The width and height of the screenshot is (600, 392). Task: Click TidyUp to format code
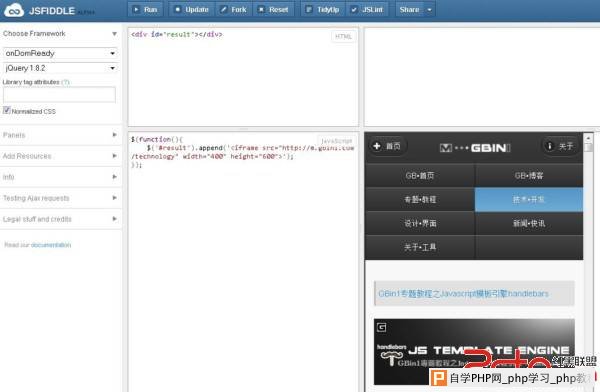(323, 10)
